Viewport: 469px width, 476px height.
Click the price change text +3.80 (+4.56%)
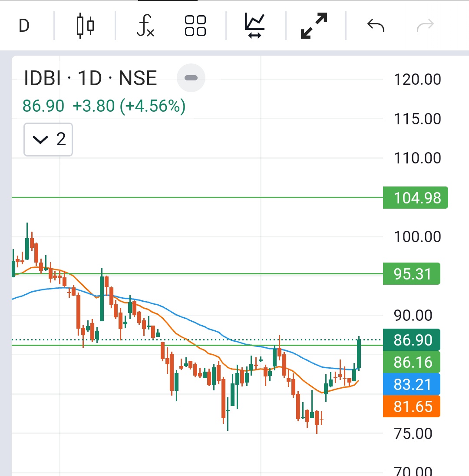coord(129,106)
